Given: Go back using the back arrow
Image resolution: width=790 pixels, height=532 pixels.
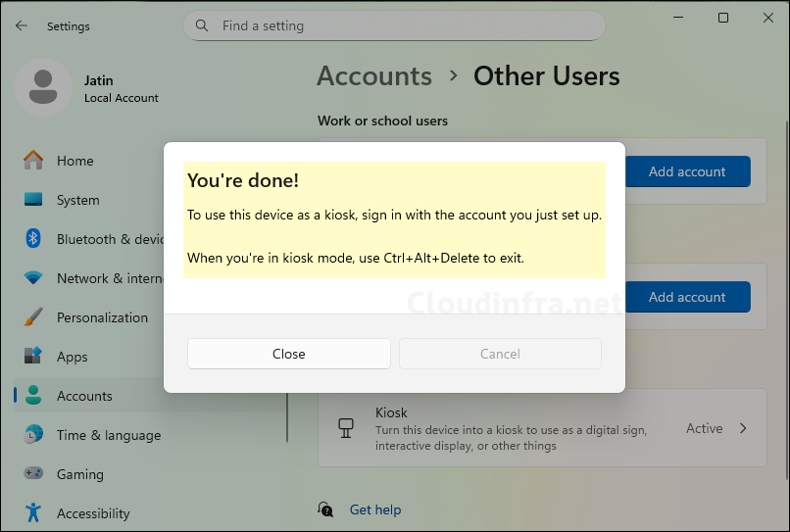Looking at the screenshot, I should click(22, 26).
